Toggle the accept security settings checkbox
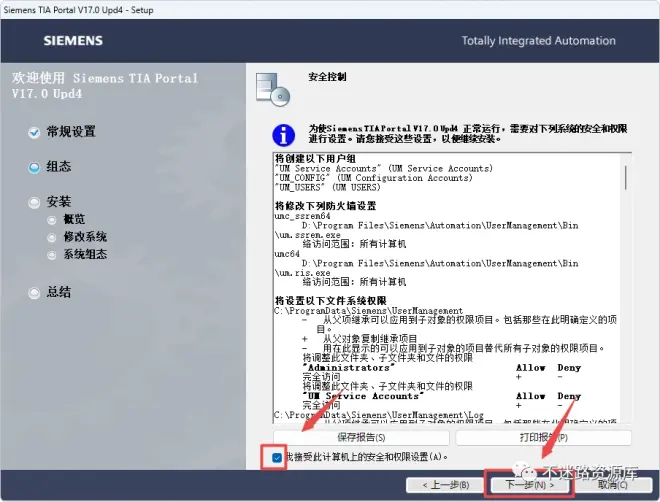Image resolution: width=660 pixels, height=502 pixels. (x=277, y=457)
